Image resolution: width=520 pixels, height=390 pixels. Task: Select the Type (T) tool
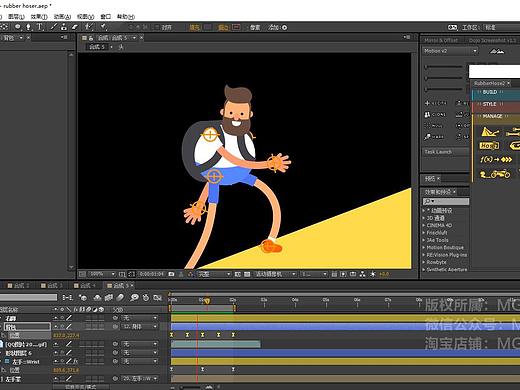[40, 27]
